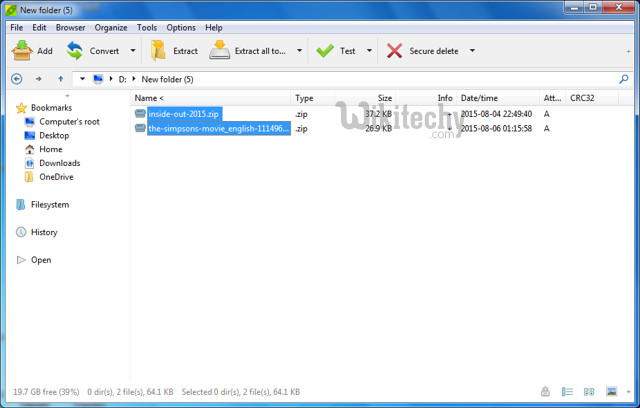The image size is (640, 408).
Task: Click the Extract all to drive icon
Action: click(x=220, y=51)
